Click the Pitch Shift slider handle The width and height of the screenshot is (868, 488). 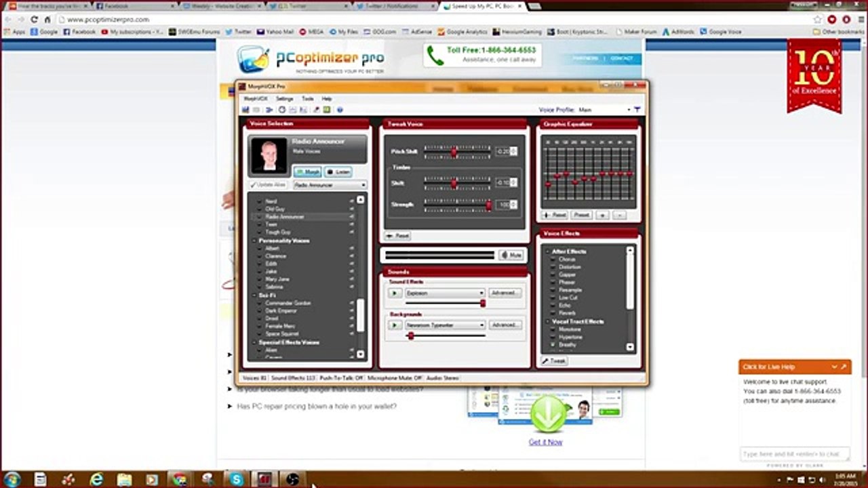point(454,152)
